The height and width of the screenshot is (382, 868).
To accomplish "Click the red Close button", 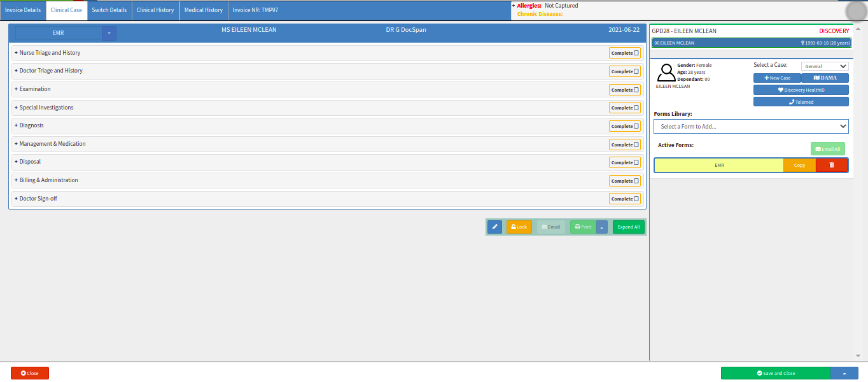I will (30, 373).
